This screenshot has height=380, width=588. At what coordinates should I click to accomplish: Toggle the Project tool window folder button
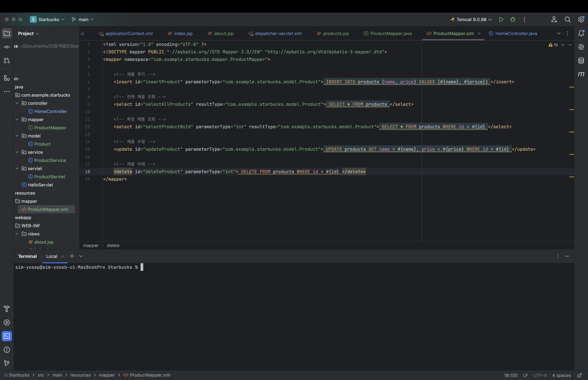[x=7, y=33]
